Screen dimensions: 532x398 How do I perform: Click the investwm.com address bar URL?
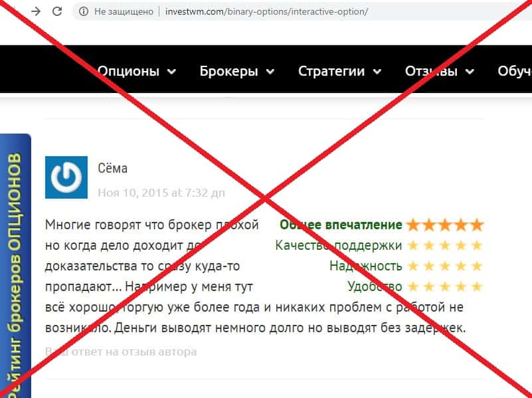[x=266, y=11]
